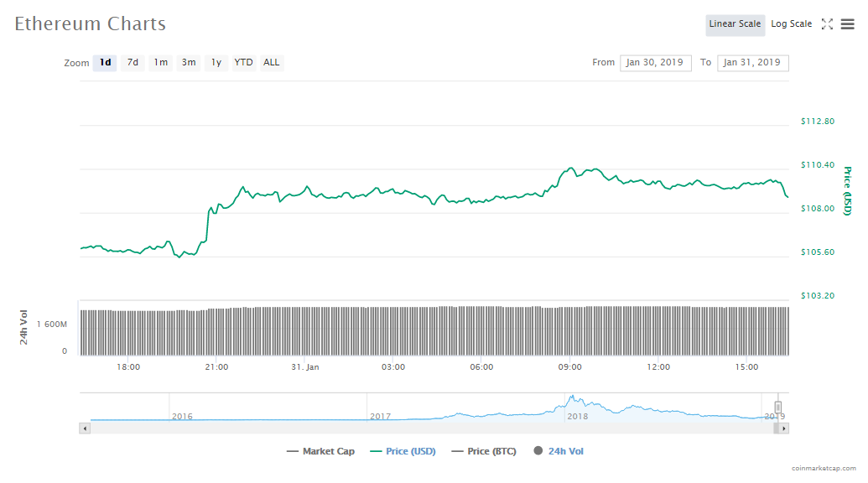
Task: Switch to Log Scale
Action: 791,24
